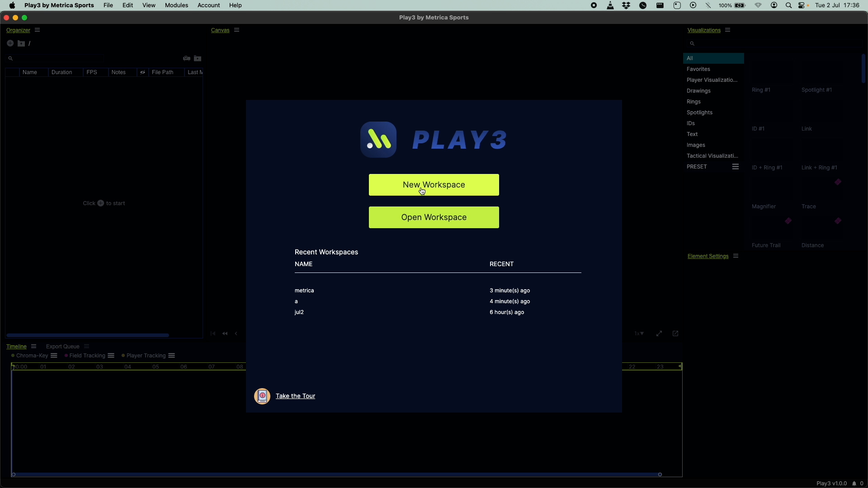Click the projector icon in Organizer
The image size is (868, 488).
[186, 58]
